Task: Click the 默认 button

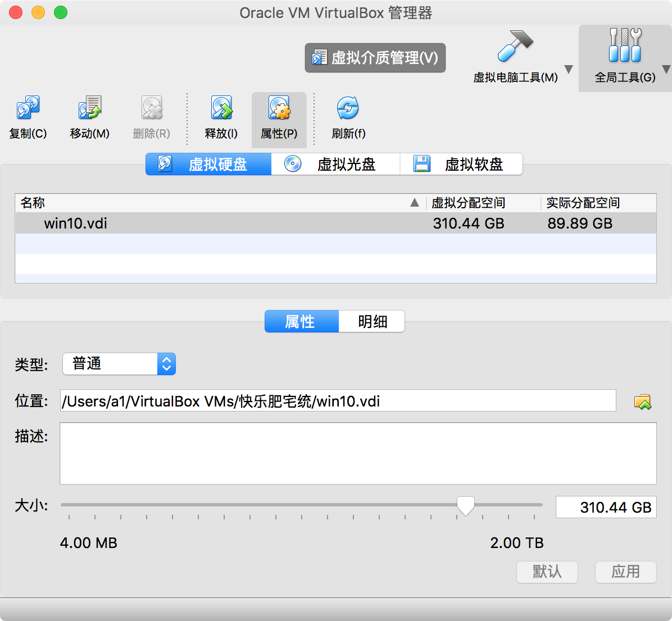Action: click(547, 572)
